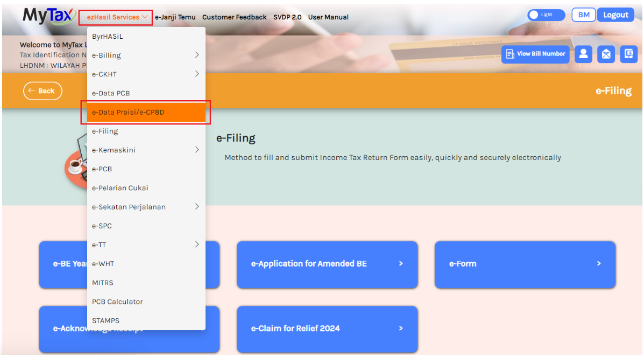This screenshot has height=355, width=644.
Task: Open the envelope inbox icon
Action: 606,54
